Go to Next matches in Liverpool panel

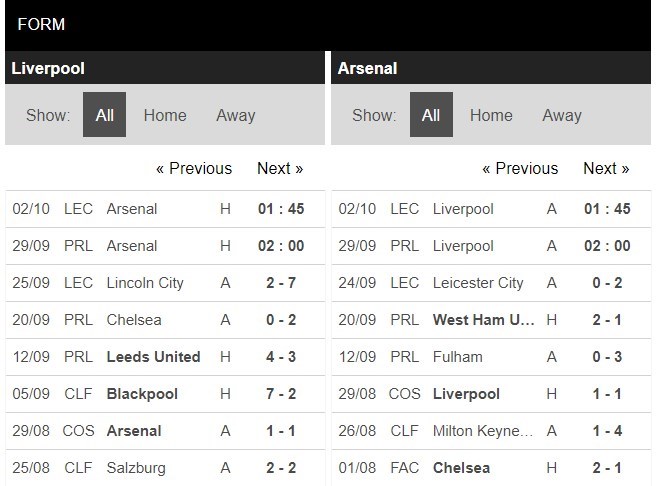click(280, 168)
